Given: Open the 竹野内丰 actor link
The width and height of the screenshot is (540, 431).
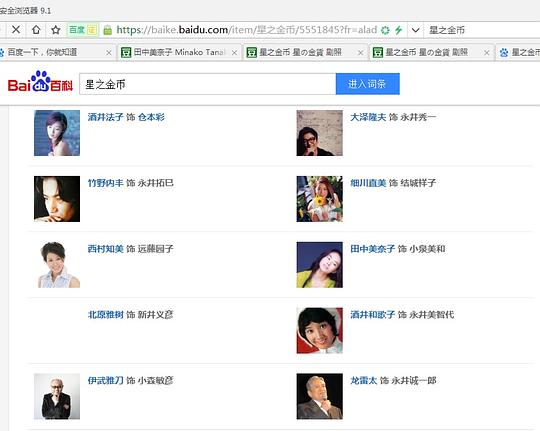Looking at the screenshot, I should point(105,183).
